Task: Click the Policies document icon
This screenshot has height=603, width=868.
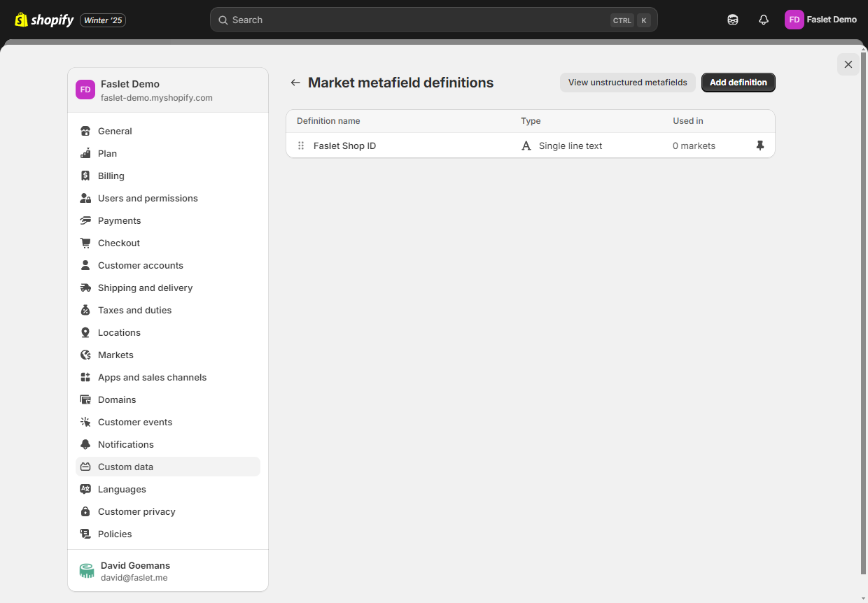Action: (85, 534)
